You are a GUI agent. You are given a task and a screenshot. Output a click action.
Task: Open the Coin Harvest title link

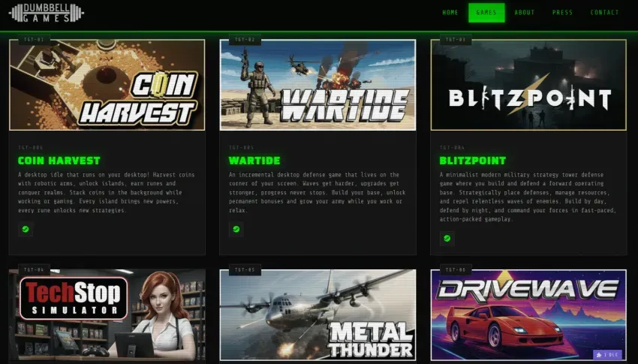[59, 161]
